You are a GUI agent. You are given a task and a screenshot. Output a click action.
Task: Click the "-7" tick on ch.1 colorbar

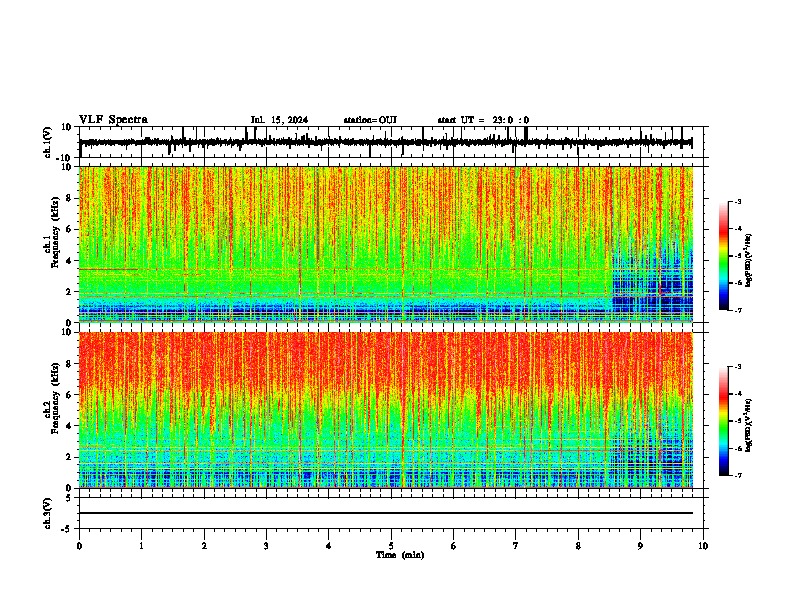tap(738, 310)
